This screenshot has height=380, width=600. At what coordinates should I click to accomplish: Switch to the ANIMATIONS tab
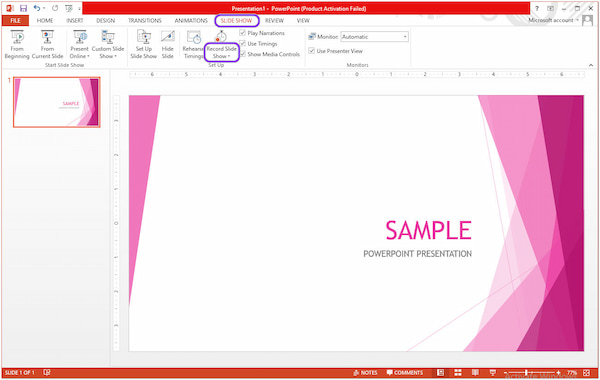click(191, 21)
